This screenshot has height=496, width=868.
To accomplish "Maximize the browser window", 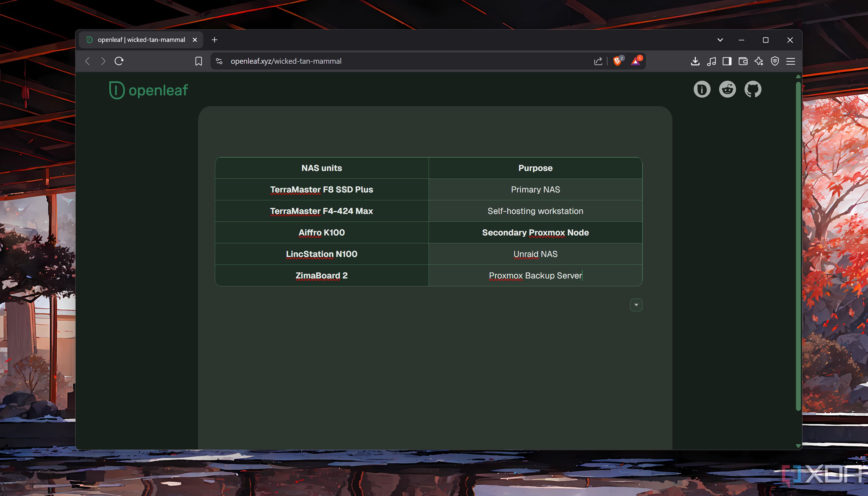I will tap(765, 40).
